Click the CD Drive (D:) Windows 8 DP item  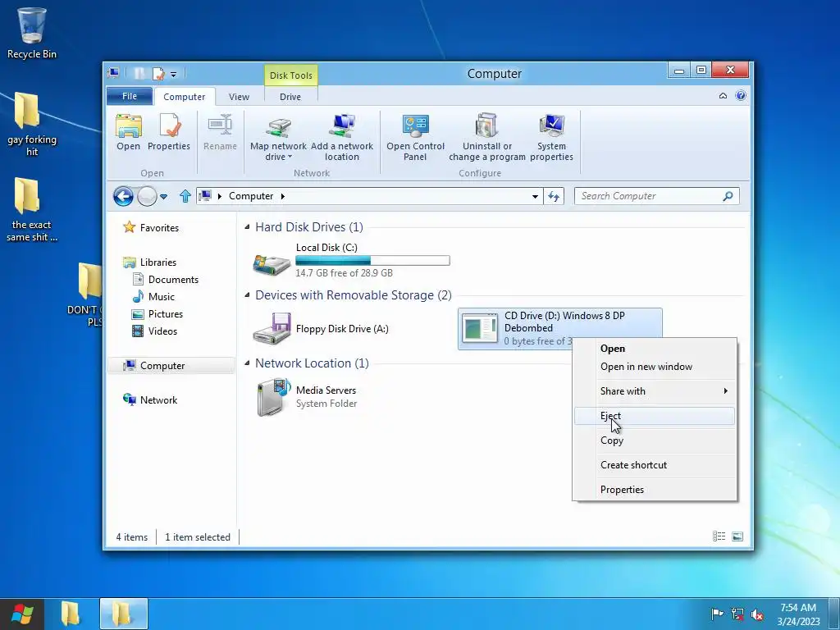[560, 328]
